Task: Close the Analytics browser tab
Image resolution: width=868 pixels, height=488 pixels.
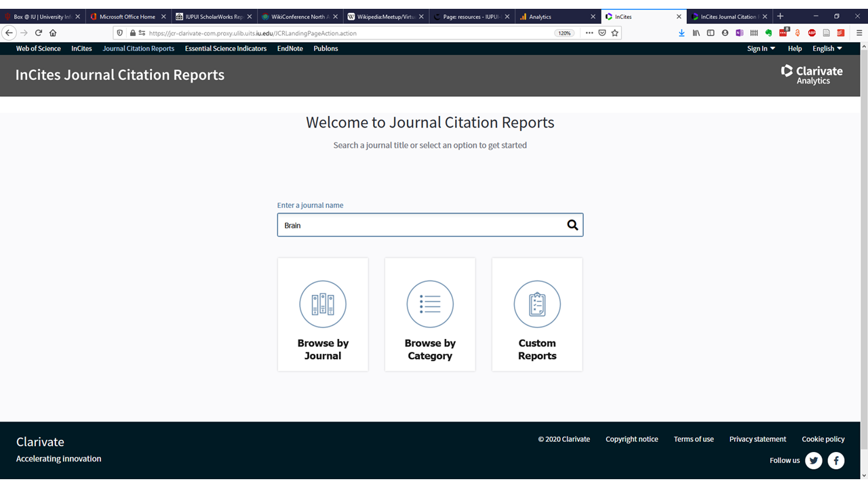Action: click(x=592, y=16)
